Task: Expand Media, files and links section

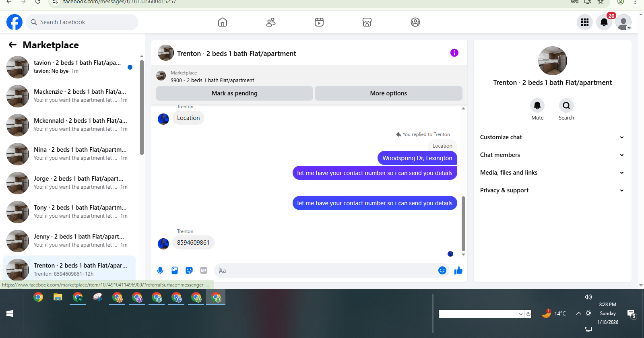Action: (552, 173)
